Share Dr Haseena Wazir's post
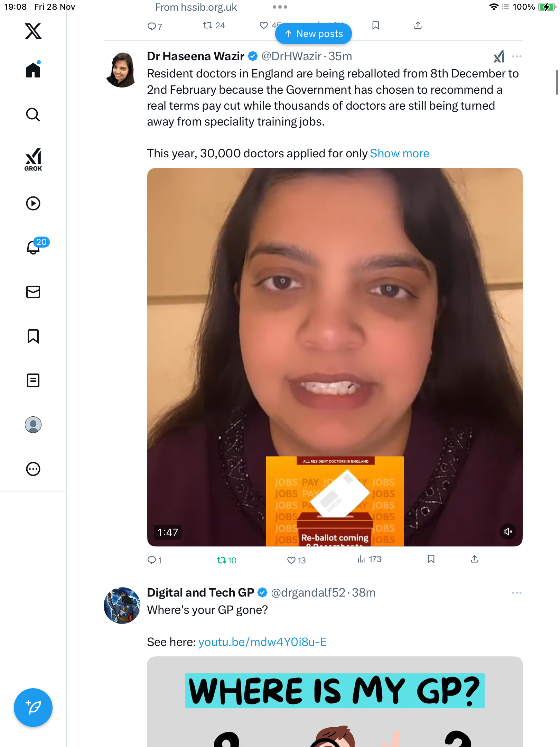The width and height of the screenshot is (560, 747). (x=475, y=559)
